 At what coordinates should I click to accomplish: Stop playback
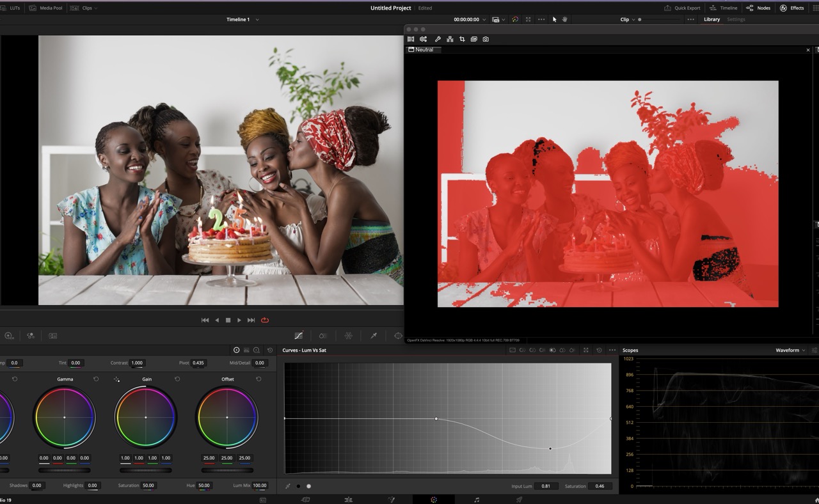(228, 320)
